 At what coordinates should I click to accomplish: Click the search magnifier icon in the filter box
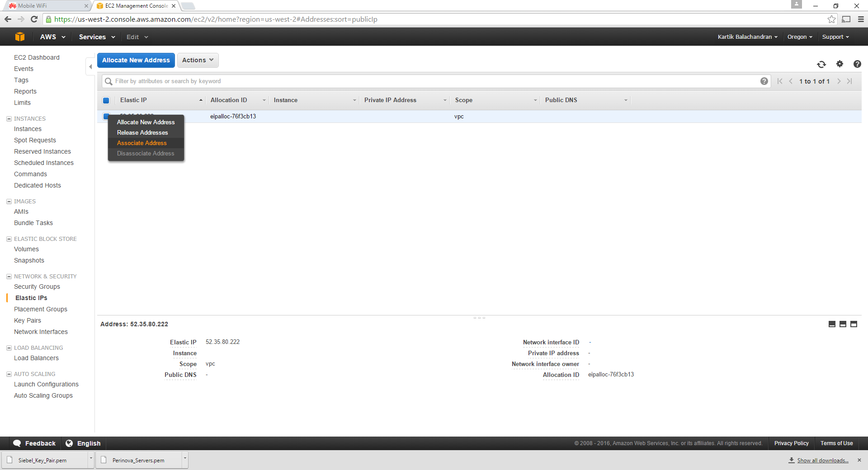point(108,81)
